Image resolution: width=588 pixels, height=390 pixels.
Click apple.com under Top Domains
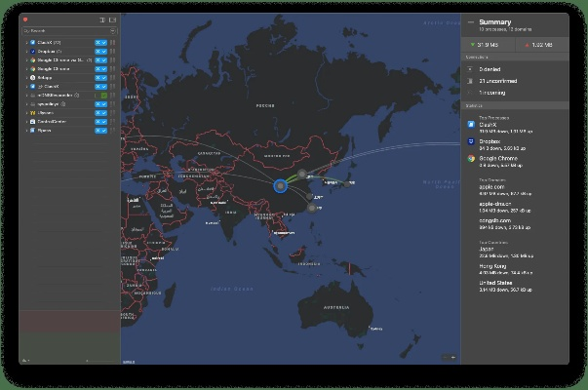tap(490, 187)
